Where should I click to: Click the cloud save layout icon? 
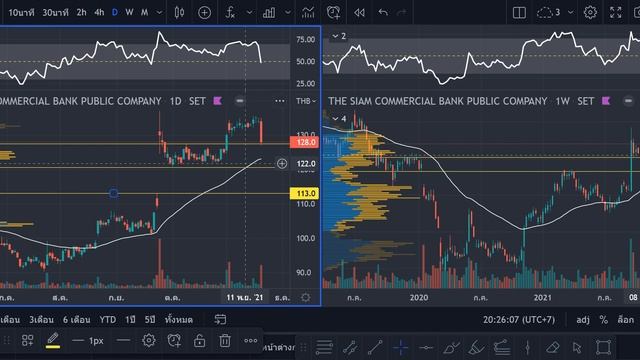pyautogui.click(x=544, y=13)
